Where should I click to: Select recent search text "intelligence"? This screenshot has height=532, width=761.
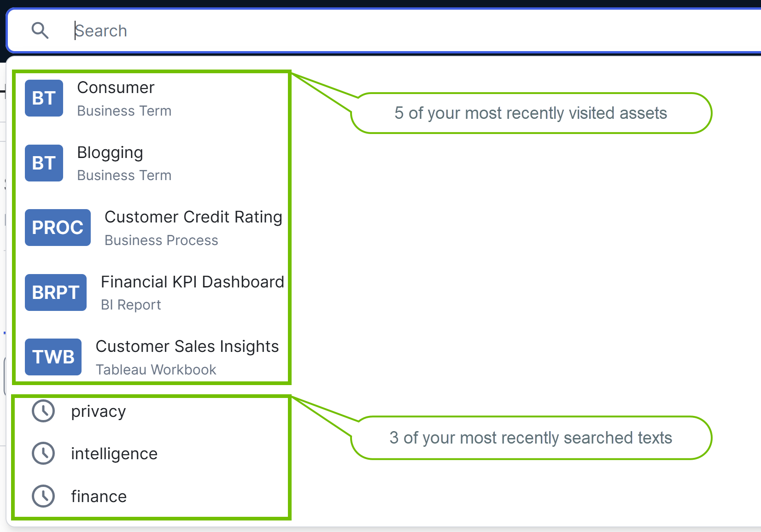point(114,454)
